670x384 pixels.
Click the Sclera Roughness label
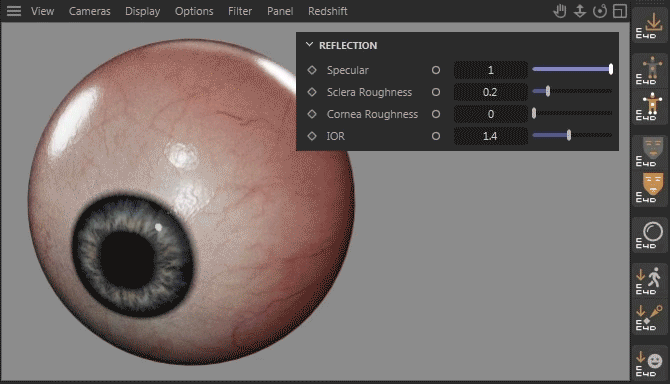pyautogui.click(x=369, y=92)
